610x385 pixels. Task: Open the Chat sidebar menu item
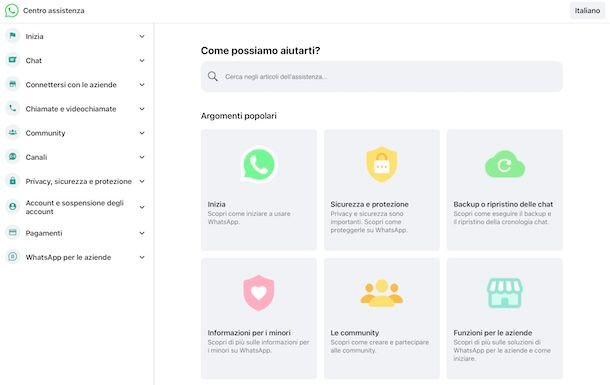coord(33,60)
